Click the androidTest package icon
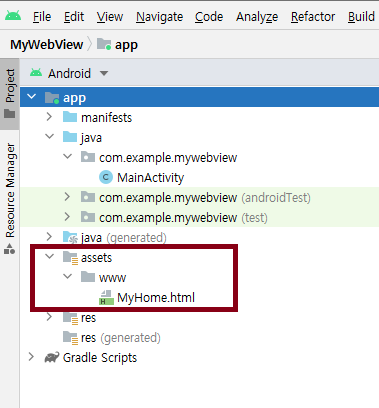Image resolution: width=379 pixels, height=408 pixels. [88, 197]
